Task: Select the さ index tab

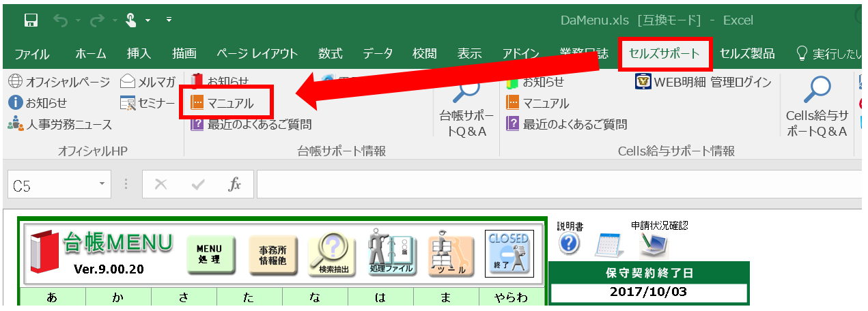Action: [x=184, y=296]
